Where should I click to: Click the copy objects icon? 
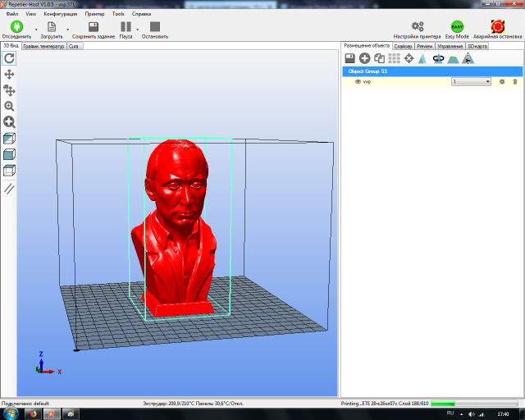coord(379,58)
